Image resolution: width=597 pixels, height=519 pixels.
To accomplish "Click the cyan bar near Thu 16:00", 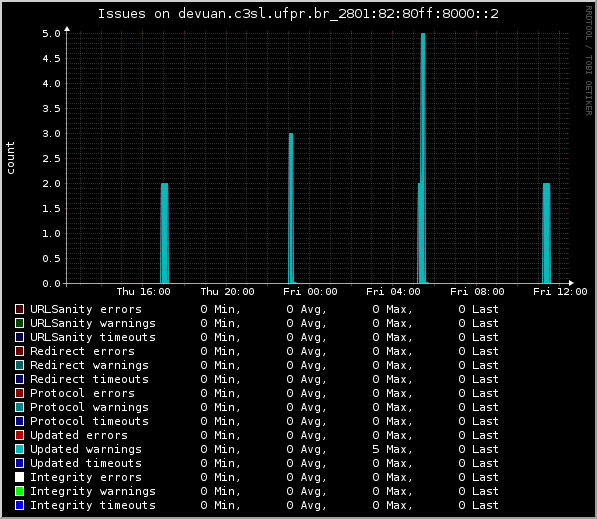I will coord(164,233).
